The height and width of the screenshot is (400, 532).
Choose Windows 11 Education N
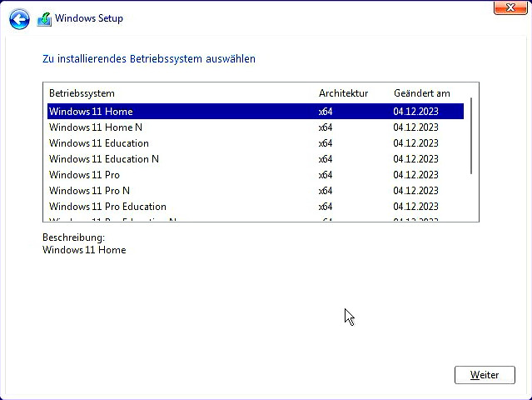click(256, 159)
